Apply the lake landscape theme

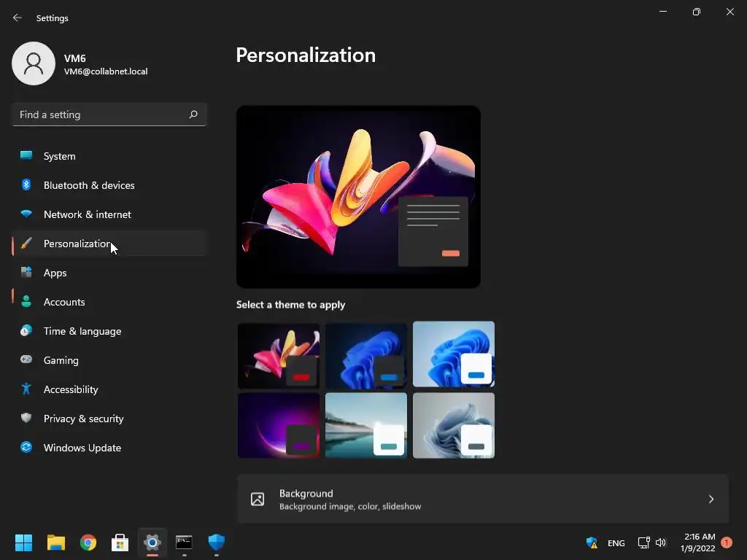click(366, 426)
